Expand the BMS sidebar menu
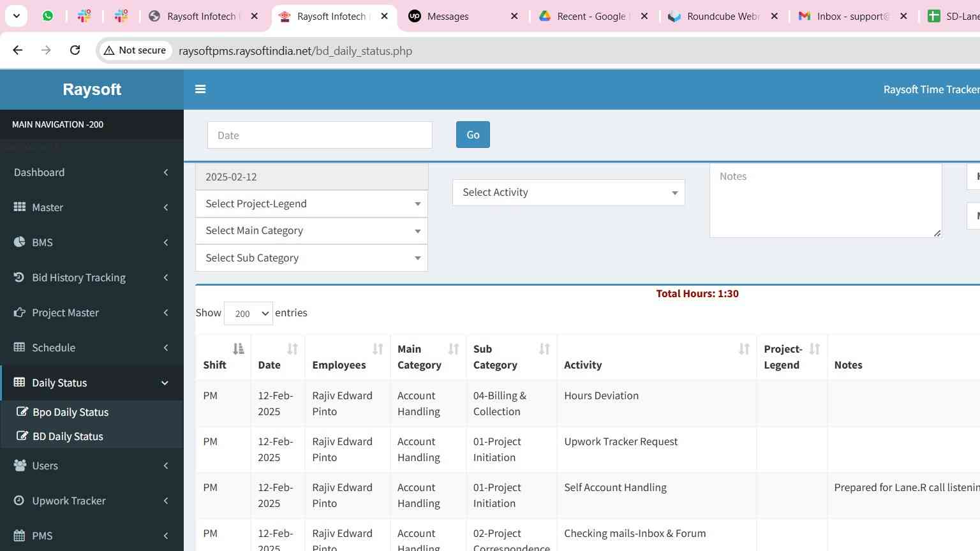 point(92,242)
